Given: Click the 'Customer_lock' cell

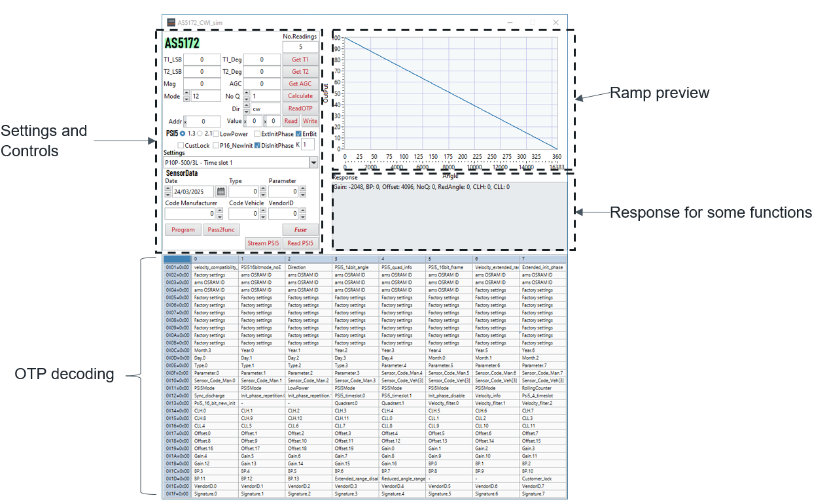Looking at the screenshot, I should [x=543, y=479].
